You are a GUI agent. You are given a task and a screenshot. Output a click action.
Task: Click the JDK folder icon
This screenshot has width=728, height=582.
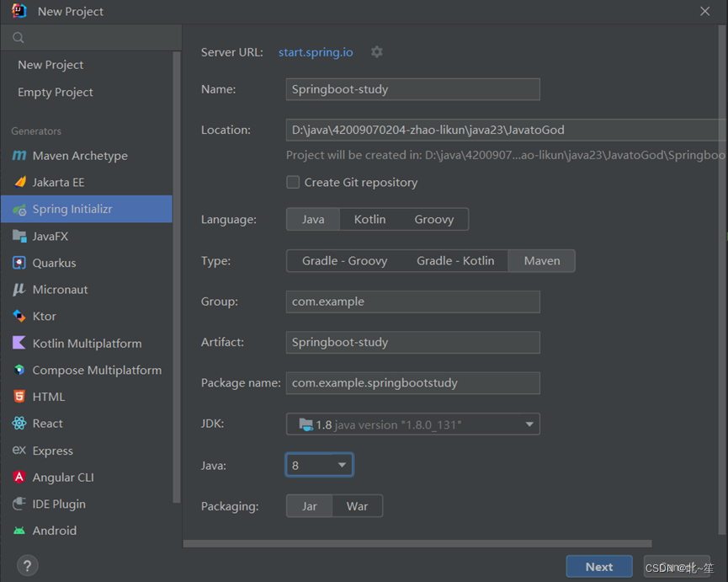[306, 424]
